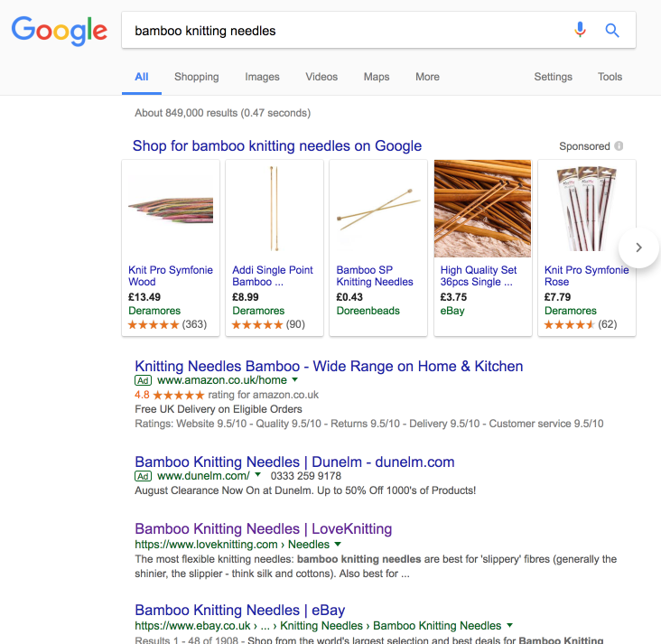
Task: Click the 4.8 rating for amazon.co.uk
Action: 227,395
